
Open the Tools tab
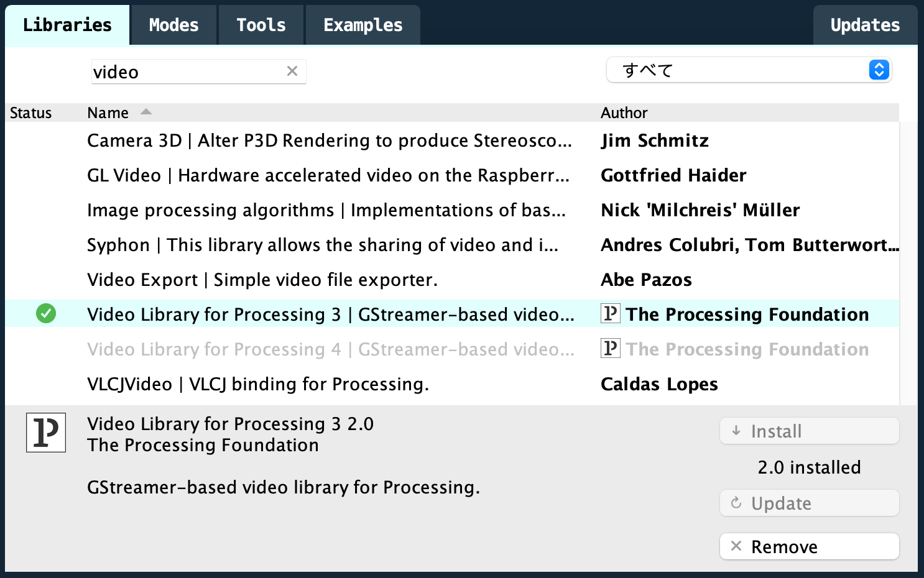tap(261, 25)
